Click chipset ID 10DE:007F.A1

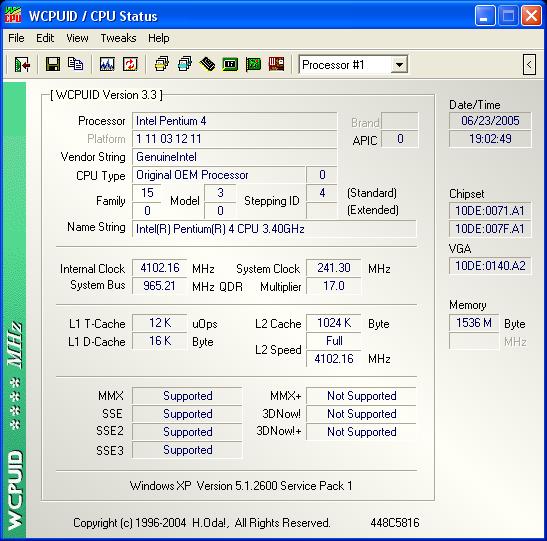point(490,229)
